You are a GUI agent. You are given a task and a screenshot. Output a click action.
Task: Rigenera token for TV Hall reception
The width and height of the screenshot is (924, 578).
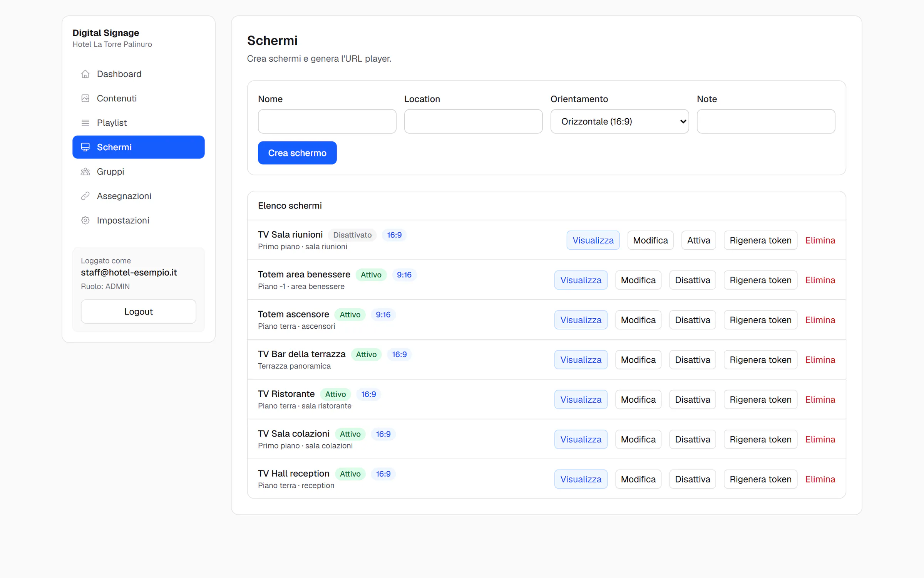(x=760, y=479)
